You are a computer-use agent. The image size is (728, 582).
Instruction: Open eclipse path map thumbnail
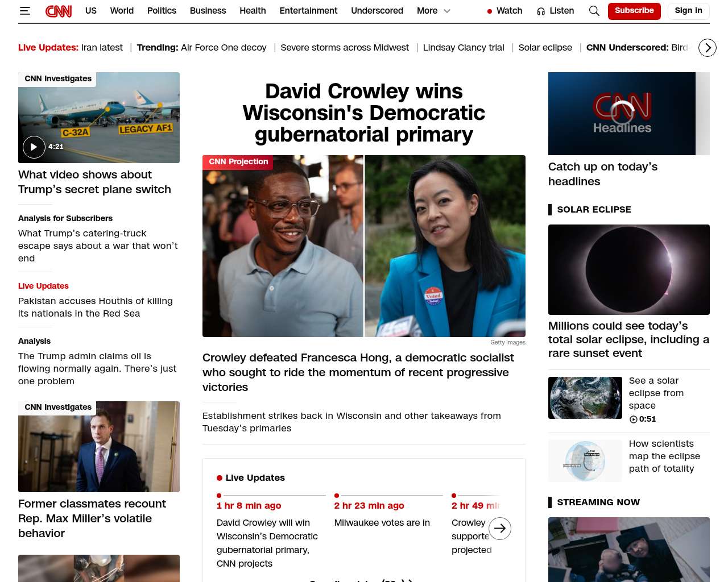(x=585, y=460)
